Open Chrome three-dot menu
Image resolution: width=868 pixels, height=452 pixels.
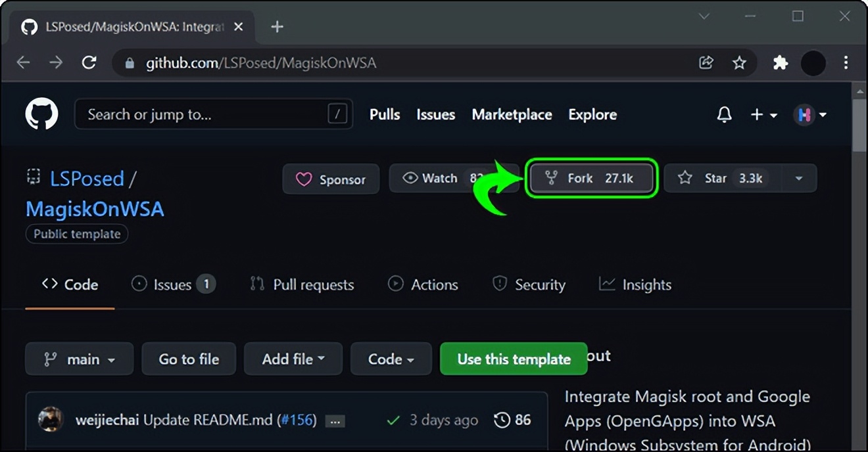[846, 63]
